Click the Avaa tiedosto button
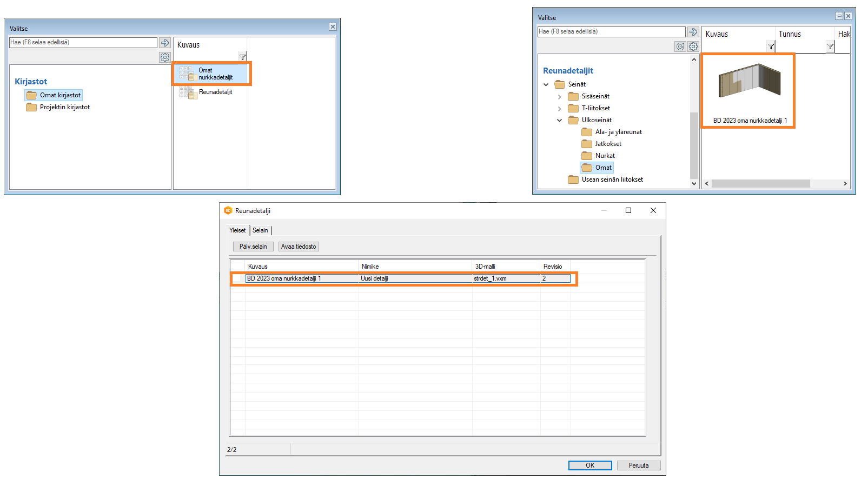Image resolution: width=868 pixels, height=479 pixels. 299,247
